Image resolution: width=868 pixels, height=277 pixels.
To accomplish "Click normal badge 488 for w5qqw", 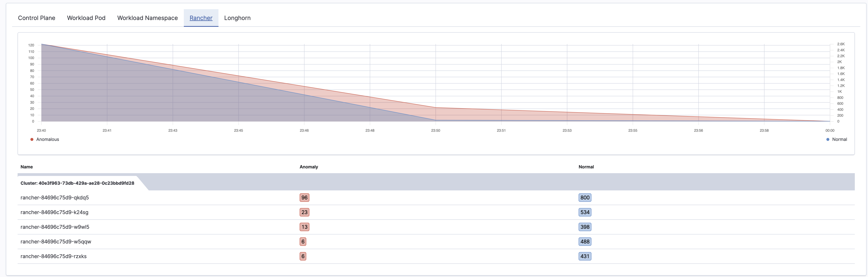I will click(x=585, y=242).
